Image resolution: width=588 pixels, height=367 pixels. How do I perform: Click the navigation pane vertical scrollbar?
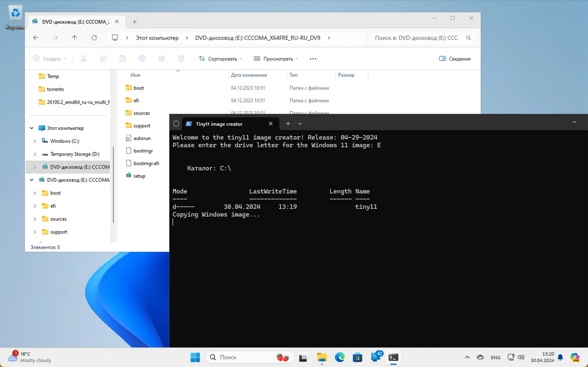point(113,185)
